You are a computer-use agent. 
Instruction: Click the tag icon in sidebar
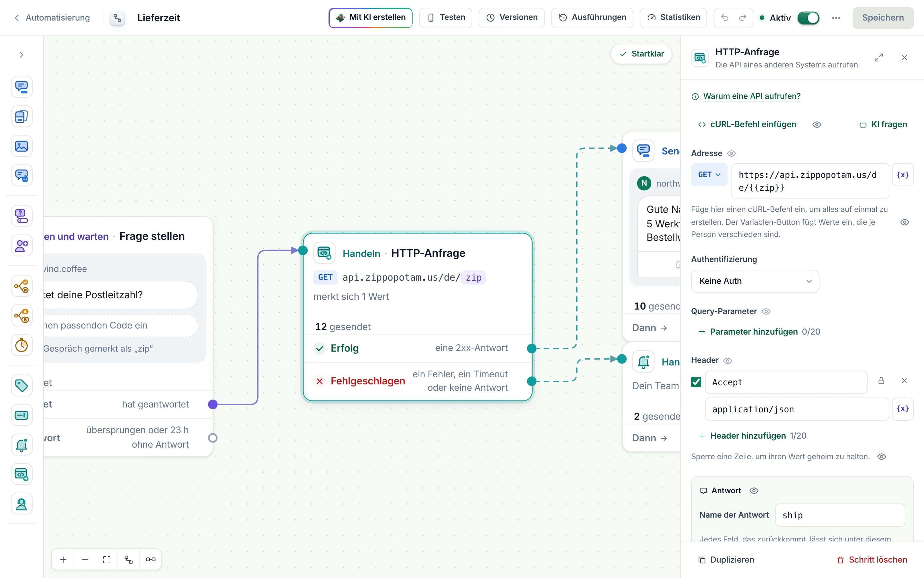(x=21, y=385)
